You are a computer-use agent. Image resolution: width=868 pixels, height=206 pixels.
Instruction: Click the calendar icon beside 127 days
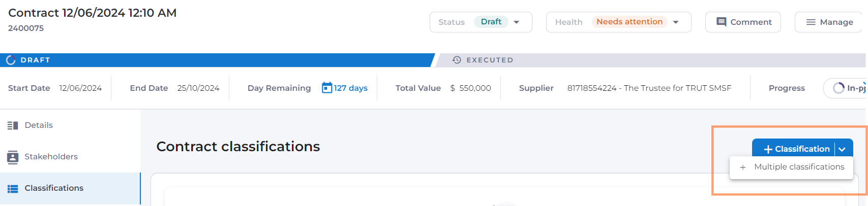(327, 88)
